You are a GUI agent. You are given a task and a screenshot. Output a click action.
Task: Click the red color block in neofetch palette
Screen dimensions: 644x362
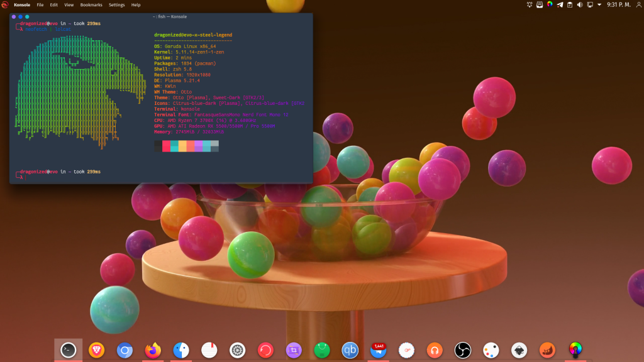point(166,146)
